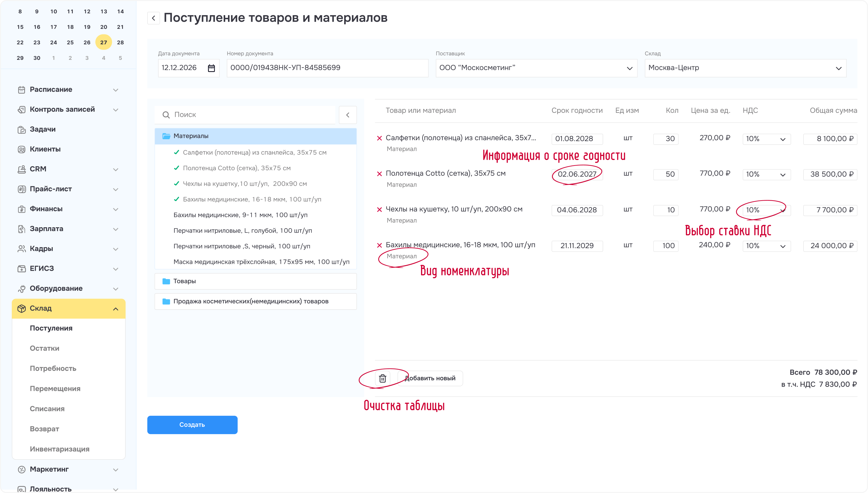Open Перемещения submenu item
Viewport: 868px width, 493px height.
55,389
